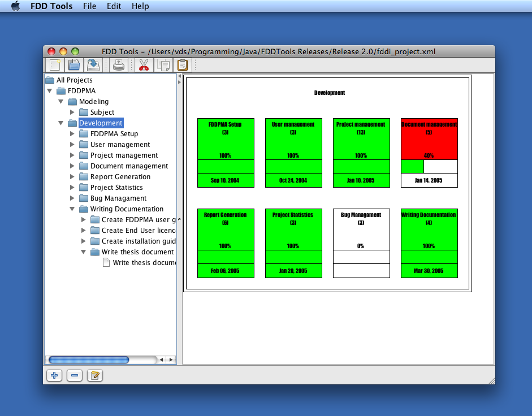This screenshot has height=416, width=532.
Task: Click the Open file toolbar icon
Action: [74, 65]
